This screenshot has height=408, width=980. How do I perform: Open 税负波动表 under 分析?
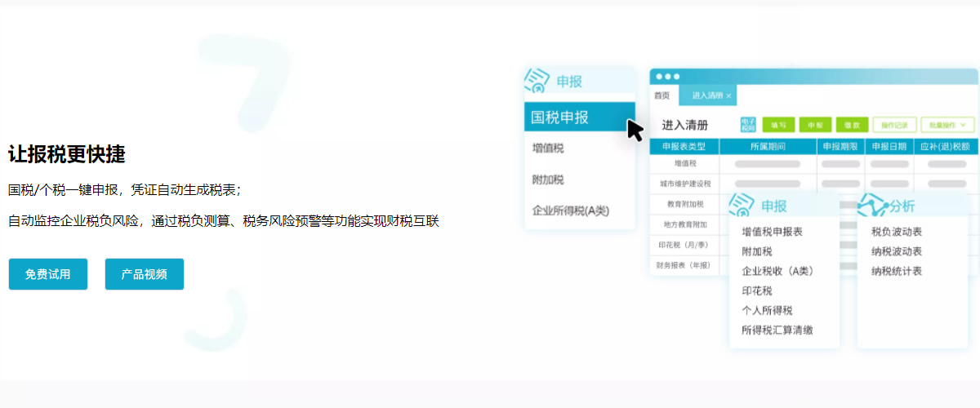[x=897, y=232]
